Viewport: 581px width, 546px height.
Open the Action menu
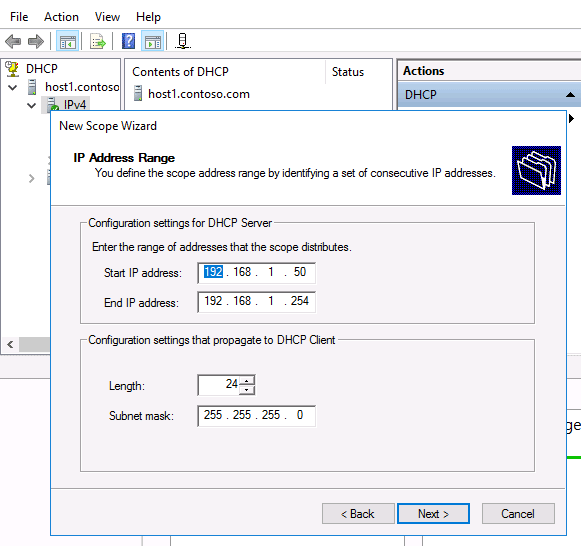pos(61,17)
